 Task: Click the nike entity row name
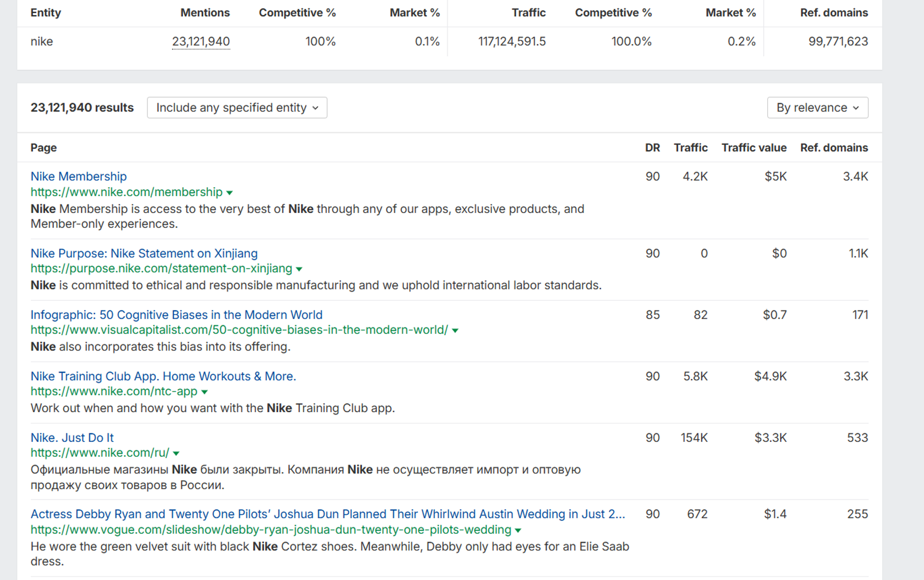(42, 42)
